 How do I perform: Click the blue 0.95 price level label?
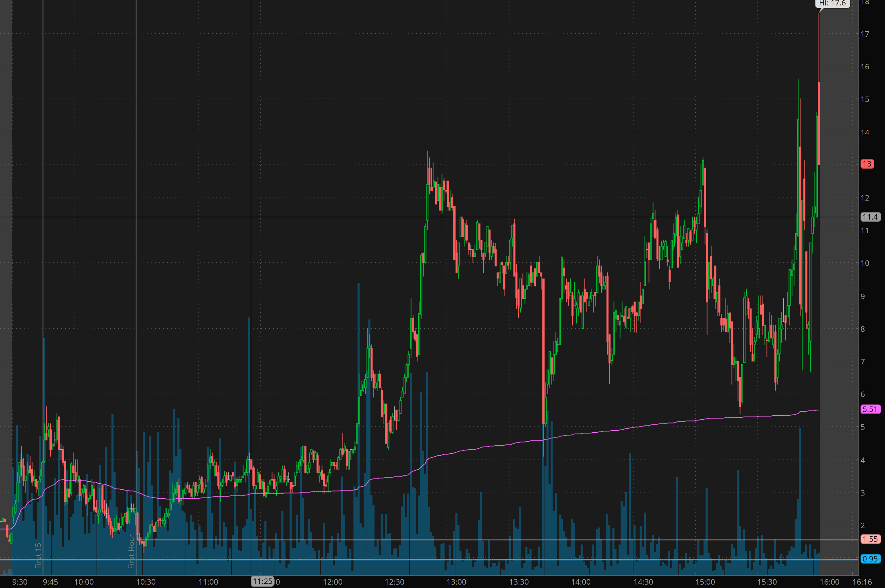pos(870,559)
